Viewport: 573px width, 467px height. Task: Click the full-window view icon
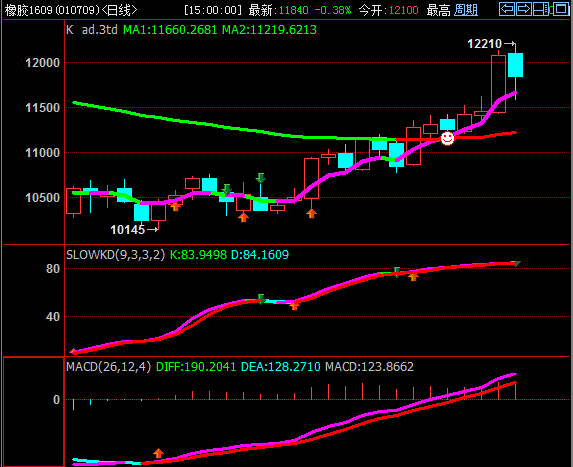pyautogui.click(x=560, y=9)
